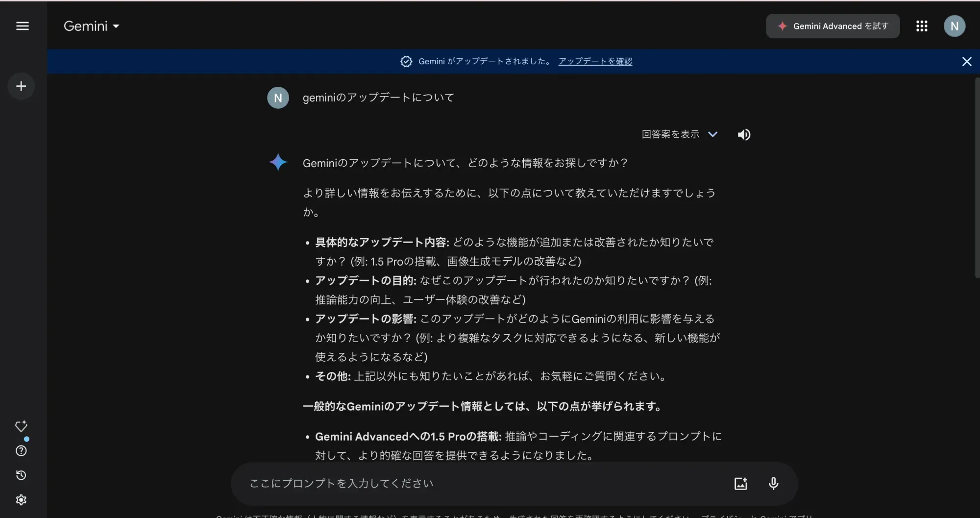Click the bold text その他:
This screenshot has width=980, height=518.
pyautogui.click(x=333, y=376)
